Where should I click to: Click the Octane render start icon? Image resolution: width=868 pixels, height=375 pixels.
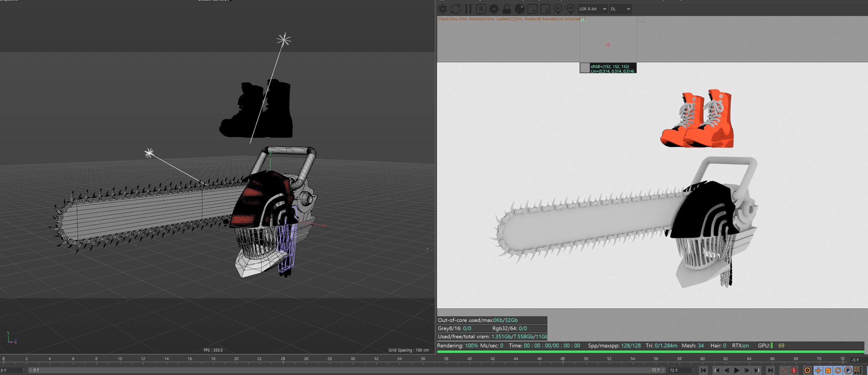click(443, 9)
